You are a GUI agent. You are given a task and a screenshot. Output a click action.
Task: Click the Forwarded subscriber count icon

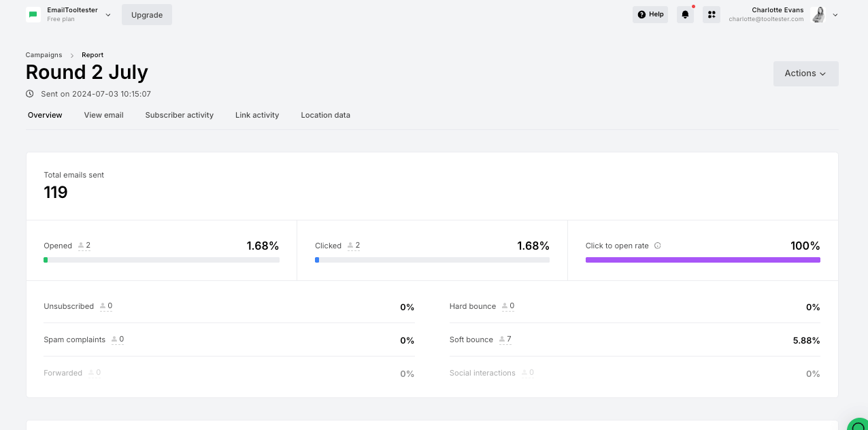pos(91,373)
